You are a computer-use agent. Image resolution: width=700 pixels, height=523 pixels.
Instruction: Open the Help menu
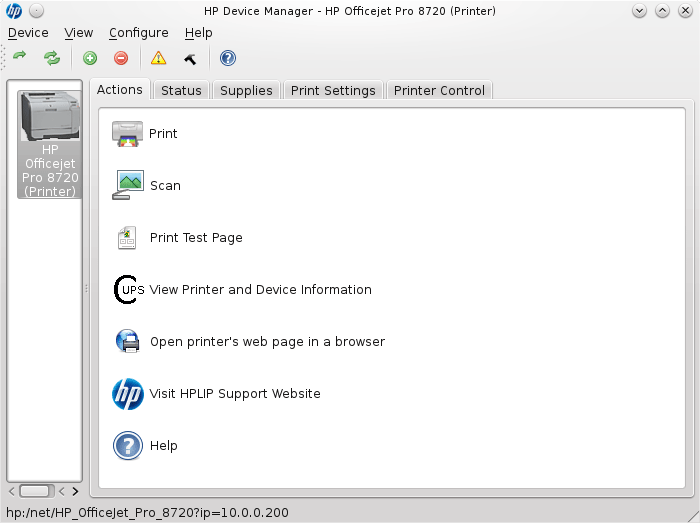point(199,33)
